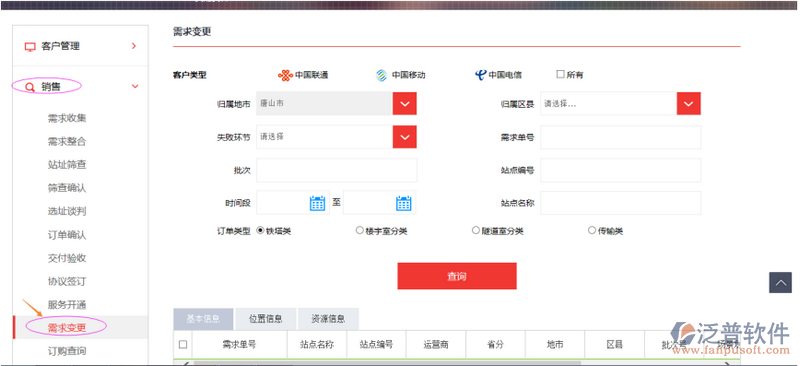Image resolution: width=800 pixels, height=366 pixels.
Task: Click the red 查询 button
Action: click(457, 276)
